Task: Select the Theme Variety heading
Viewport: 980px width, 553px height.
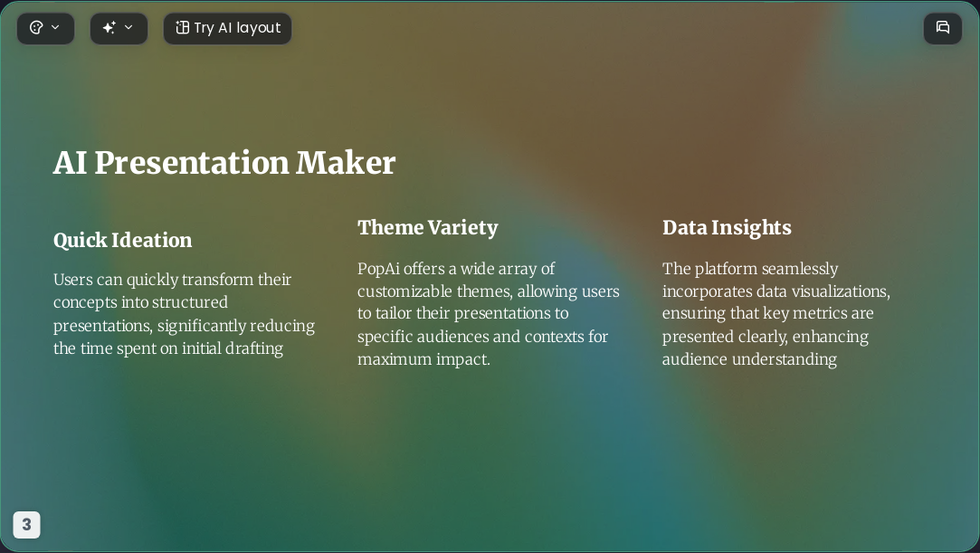Action: click(x=427, y=227)
